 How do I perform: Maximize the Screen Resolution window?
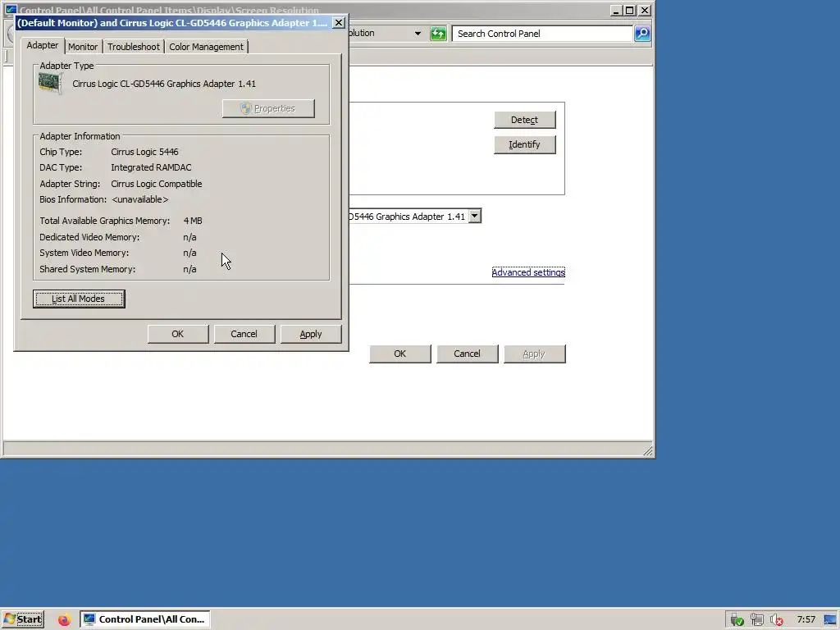pyautogui.click(x=630, y=10)
